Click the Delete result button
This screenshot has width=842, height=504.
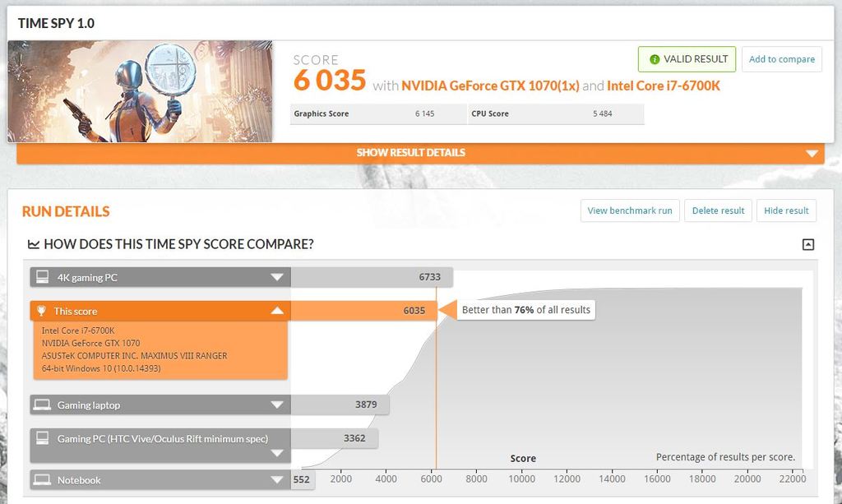[x=718, y=210]
